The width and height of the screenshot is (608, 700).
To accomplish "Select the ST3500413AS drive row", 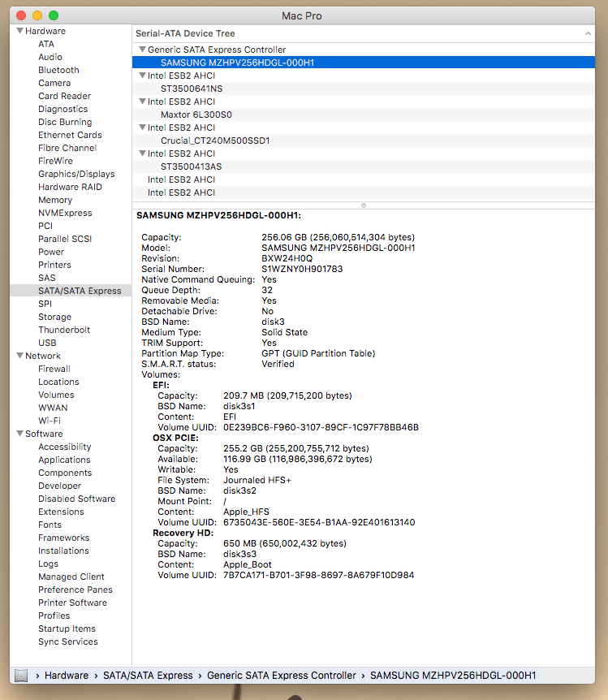I will [364, 166].
